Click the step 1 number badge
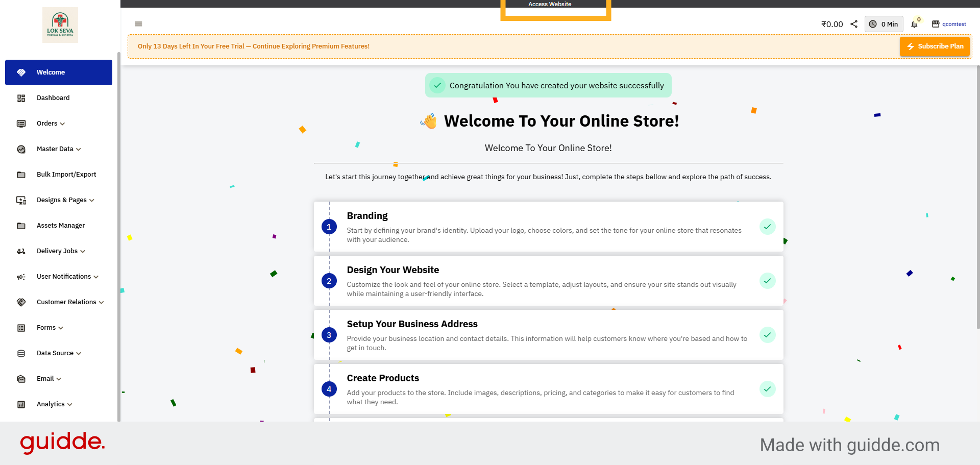 click(x=329, y=227)
